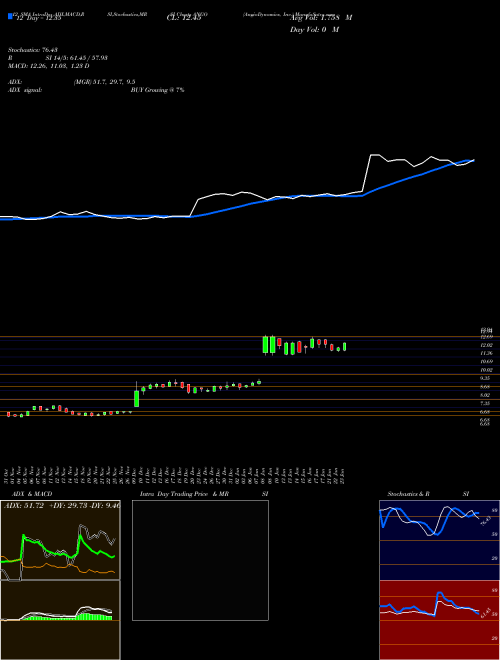Click the dark blue Stochastics chart panel
The image size is (500, 660).
pyautogui.click(x=439, y=540)
